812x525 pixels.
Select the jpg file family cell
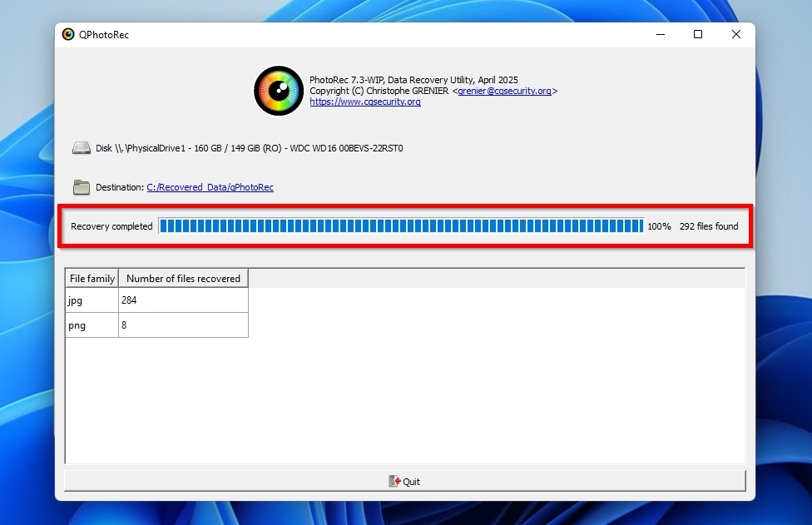point(92,300)
